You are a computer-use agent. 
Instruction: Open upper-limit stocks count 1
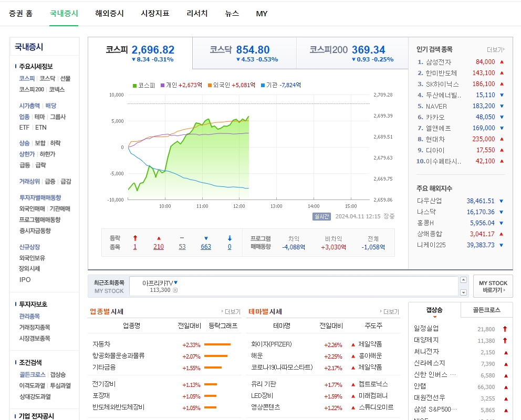(135, 247)
